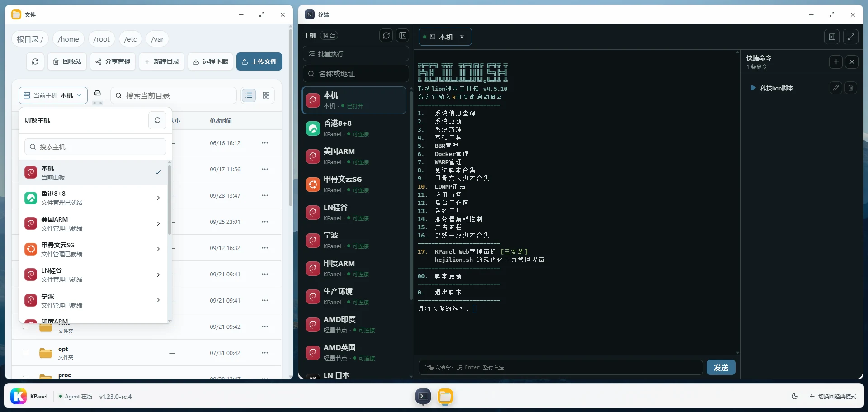Delete the 科技lion脚本 quick command
Image resolution: width=868 pixels, height=412 pixels.
coord(851,88)
